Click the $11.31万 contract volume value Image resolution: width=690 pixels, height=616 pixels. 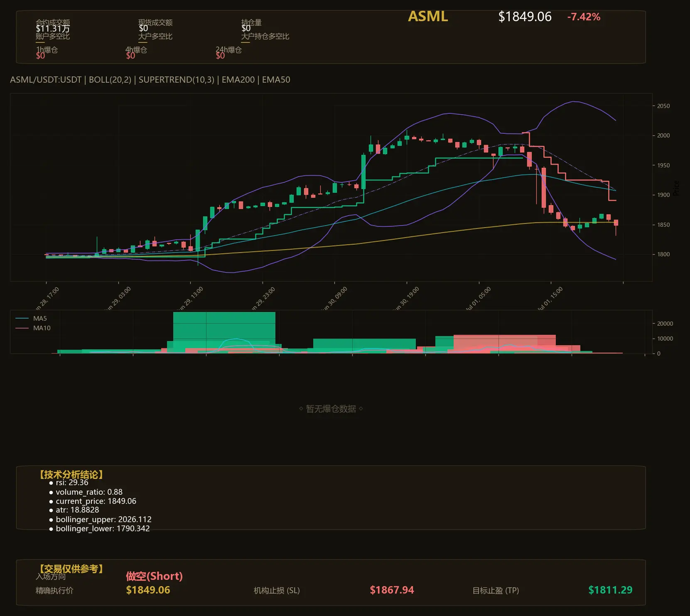pos(53,29)
